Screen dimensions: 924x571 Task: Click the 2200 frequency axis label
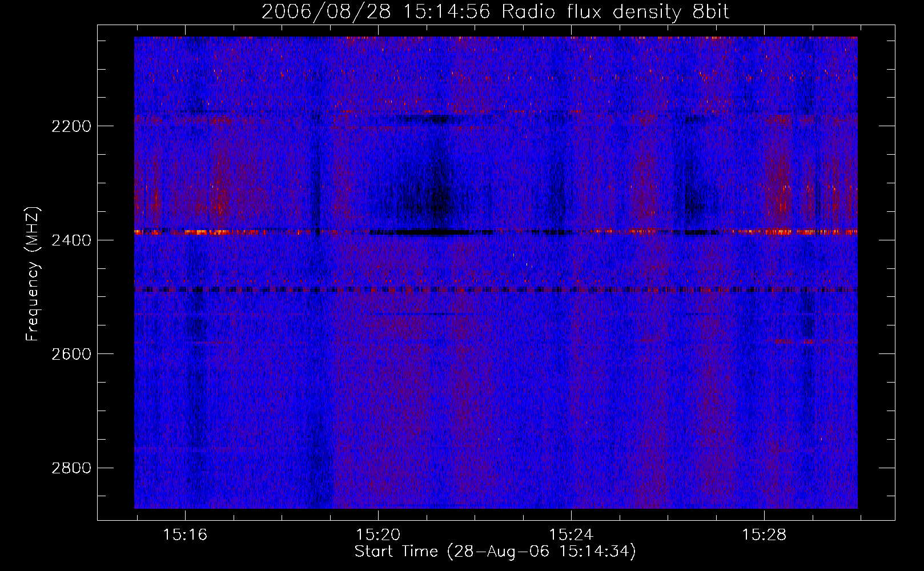(x=71, y=126)
